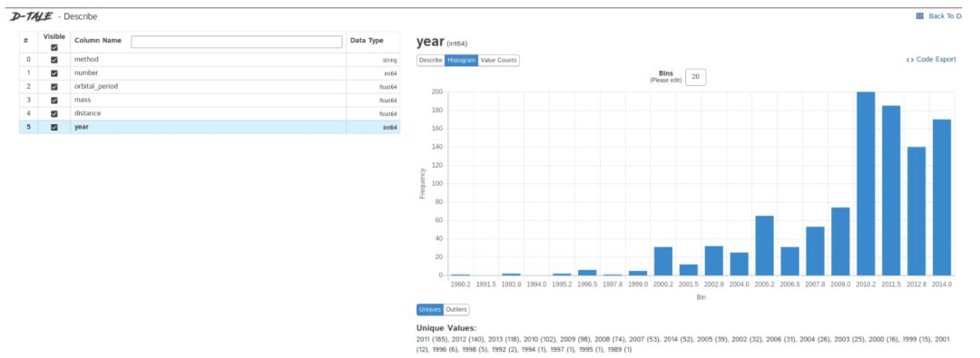The image size is (980, 358).
Task: Uncheck visibility for the method column
Action: (54, 60)
